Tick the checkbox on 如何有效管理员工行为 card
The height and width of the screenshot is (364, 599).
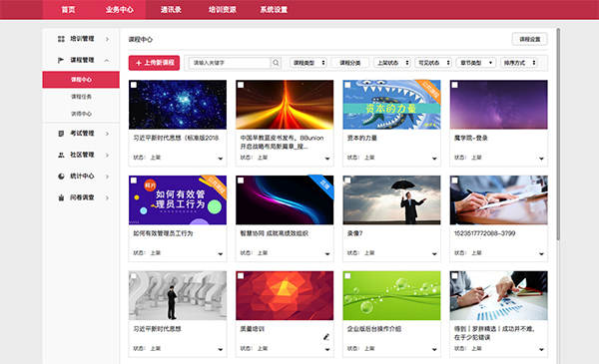coord(134,181)
